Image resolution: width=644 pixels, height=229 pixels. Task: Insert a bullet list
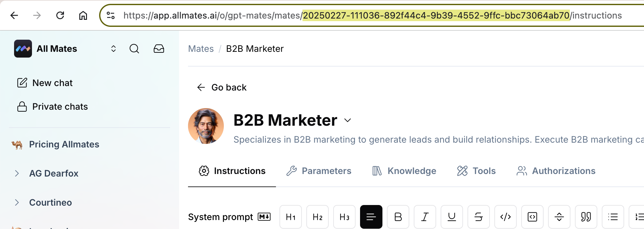pos(613,217)
